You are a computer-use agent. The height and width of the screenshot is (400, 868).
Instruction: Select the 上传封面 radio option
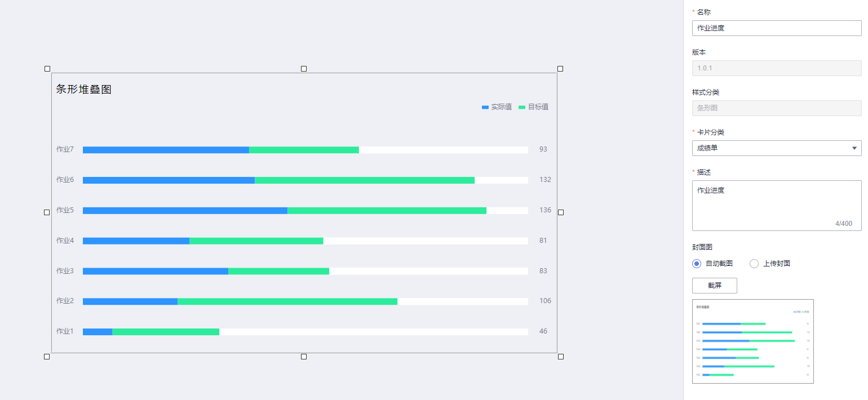coord(754,264)
